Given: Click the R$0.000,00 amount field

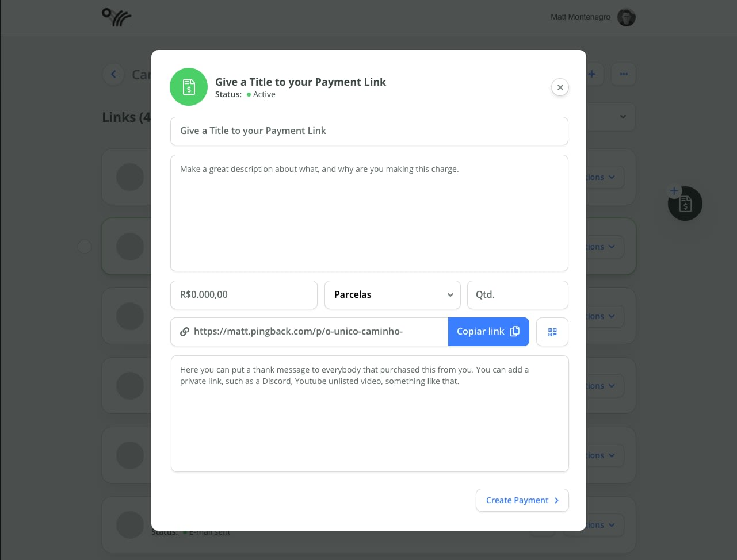Looking at the screenshot, I should (x=244, y=295).
